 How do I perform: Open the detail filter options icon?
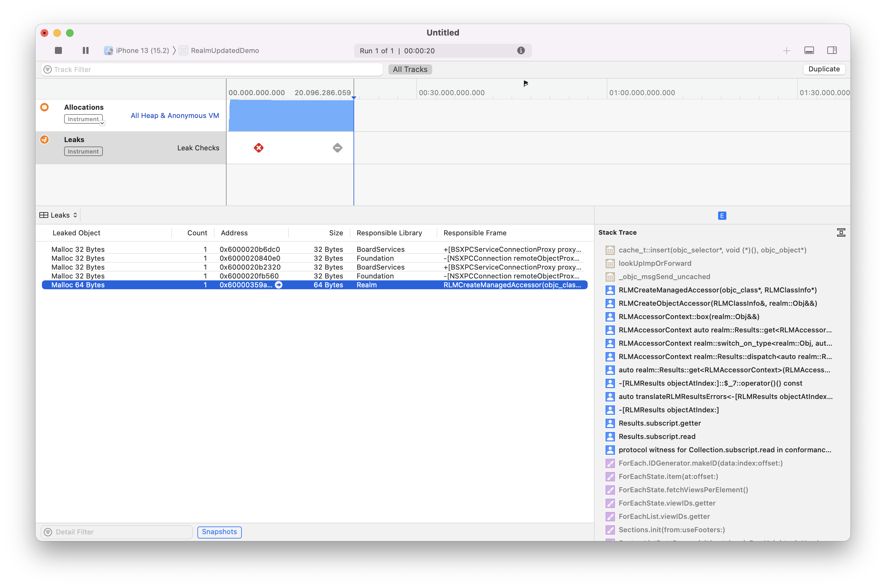coord(48,532)
